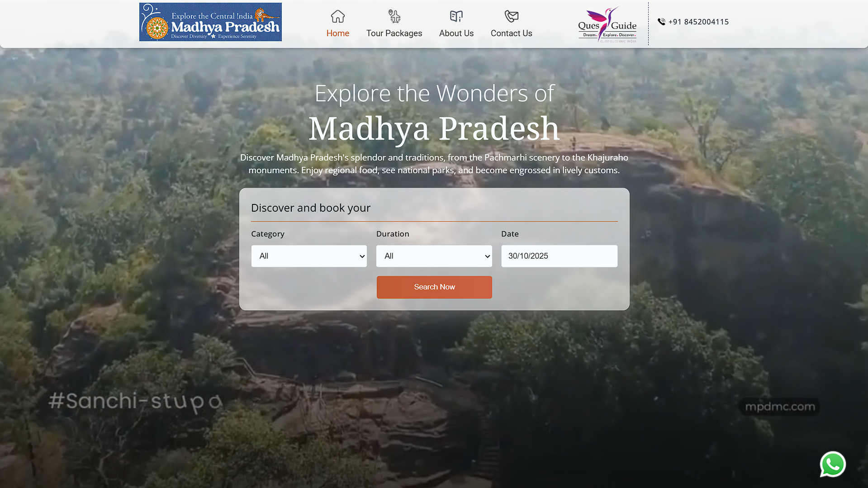
Task: Click the Tour Packages map pin icon
Action: [x=394, y=16]
